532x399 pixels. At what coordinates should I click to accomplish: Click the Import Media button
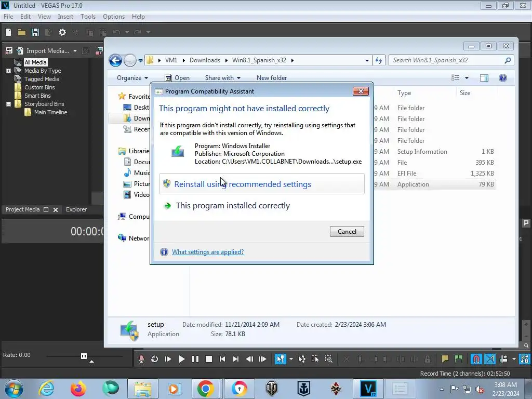[44, 51]
